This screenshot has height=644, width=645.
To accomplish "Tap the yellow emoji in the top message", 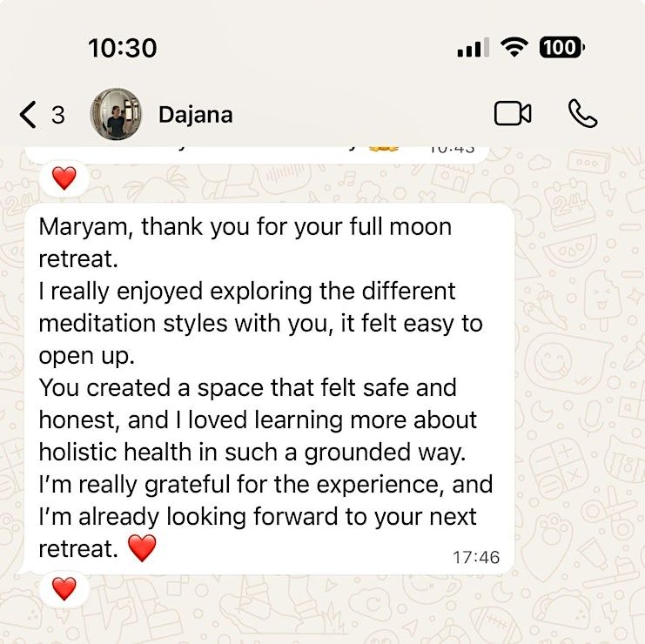I will (x=383, y=150).
